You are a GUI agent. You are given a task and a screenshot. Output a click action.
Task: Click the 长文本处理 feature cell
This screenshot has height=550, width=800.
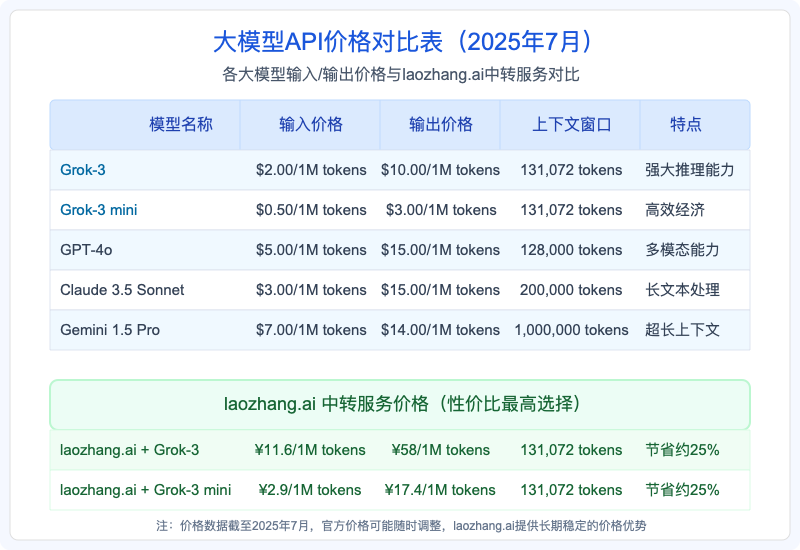coord(682,290)
